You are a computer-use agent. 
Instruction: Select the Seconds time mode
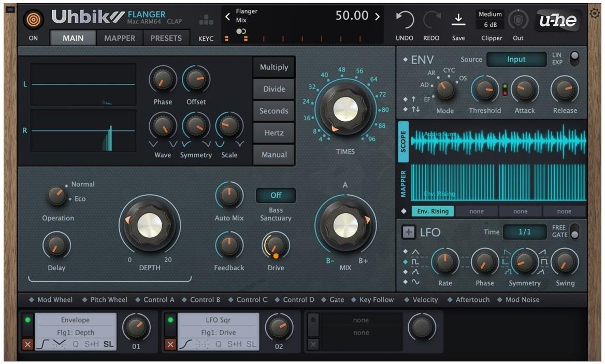pos(274,111)
